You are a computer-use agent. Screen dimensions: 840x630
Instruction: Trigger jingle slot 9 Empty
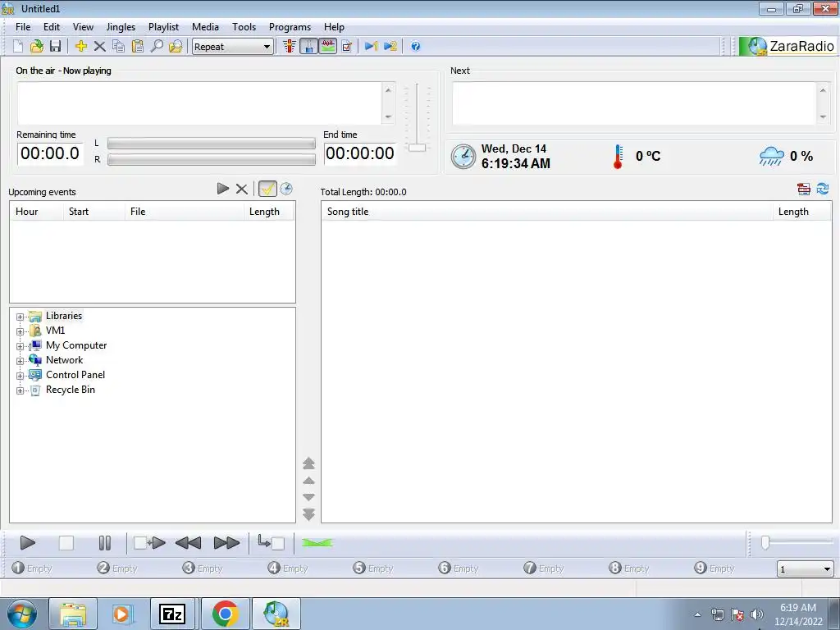[x=714, y=568]
